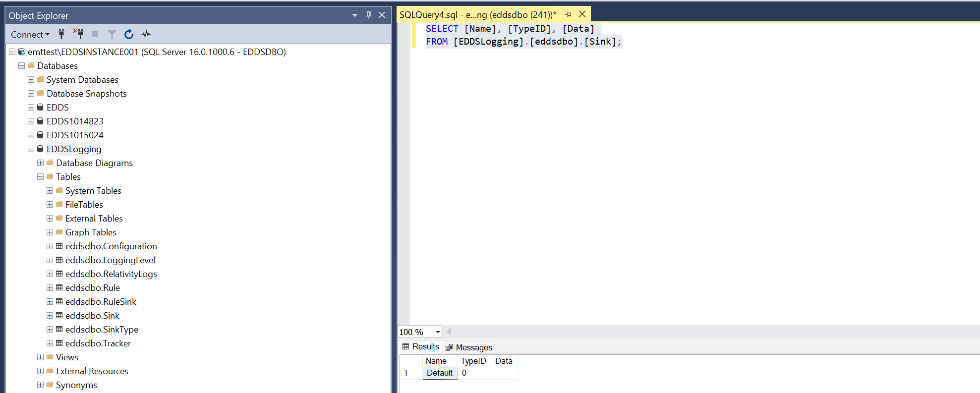Open the Connect dropdown menu

click(30, 34)
